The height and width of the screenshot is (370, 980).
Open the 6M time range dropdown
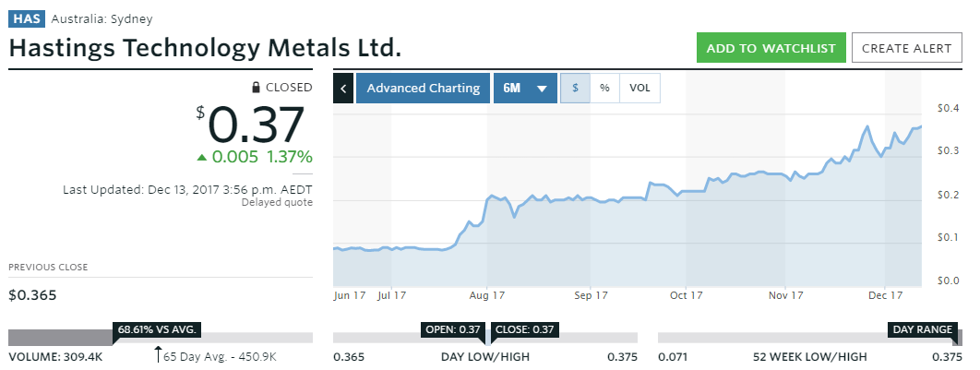pos(525,89)
